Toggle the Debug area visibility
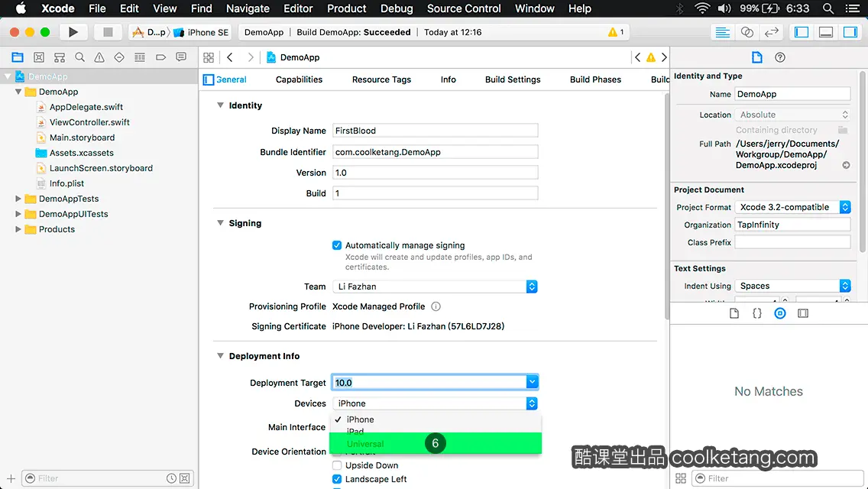The height and width of the screenshot is (489, 868). tap(826, 32)
